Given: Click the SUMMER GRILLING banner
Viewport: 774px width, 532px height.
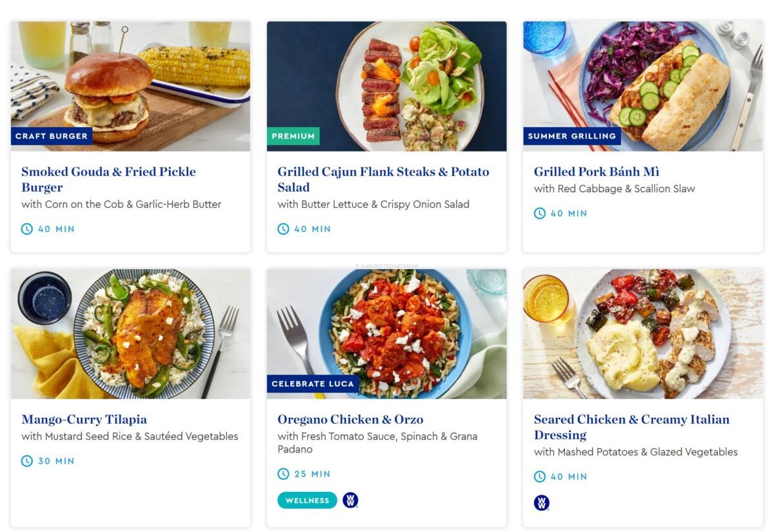Looking at the screenshot, I should tap(573, 136).
